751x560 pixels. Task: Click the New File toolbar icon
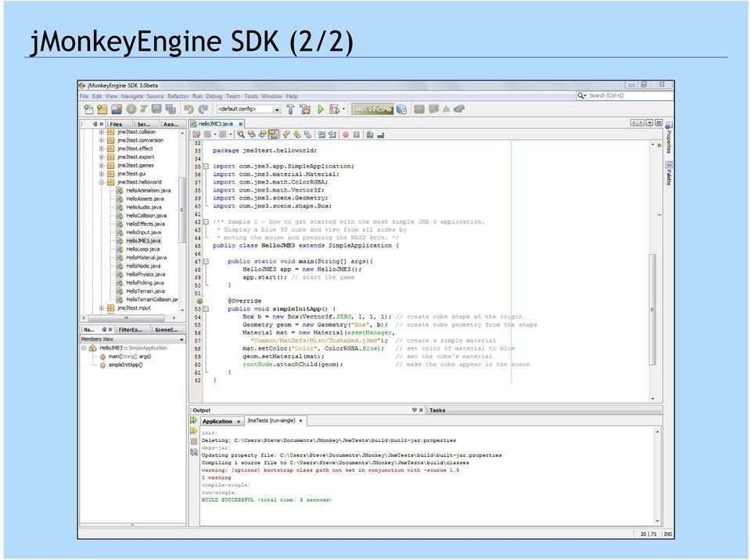[x=88, y=109]
